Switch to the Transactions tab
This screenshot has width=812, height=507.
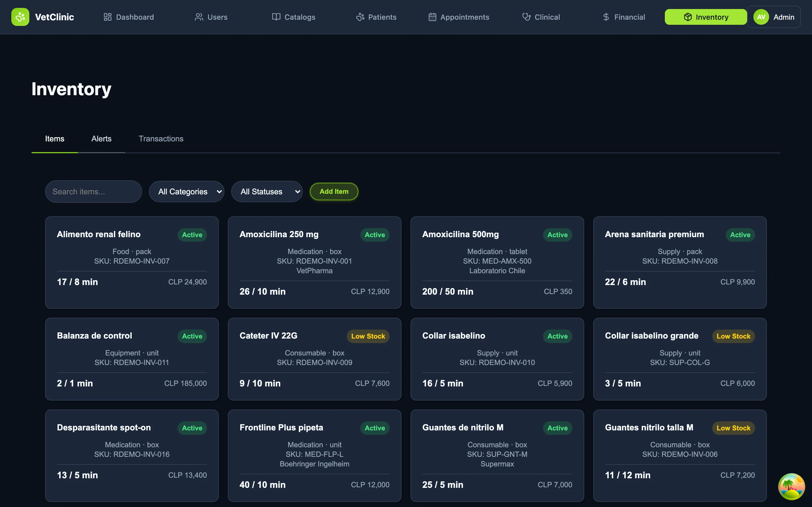[x=161, y=139]
